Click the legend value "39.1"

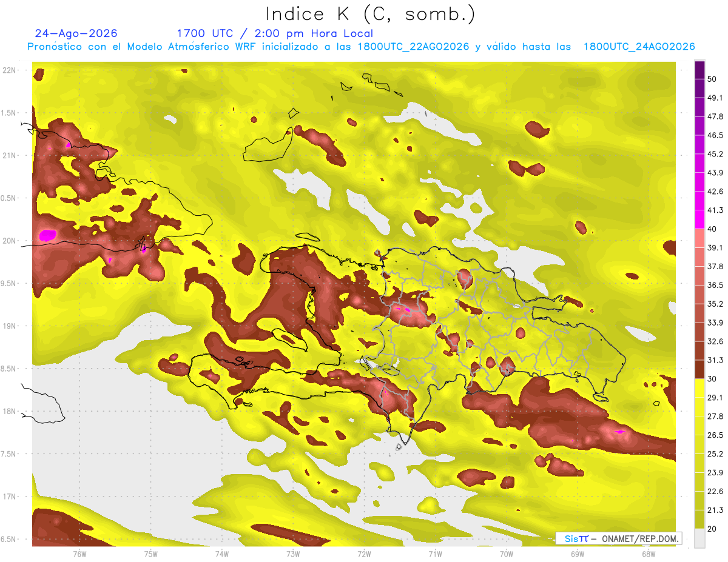[715, 248]
